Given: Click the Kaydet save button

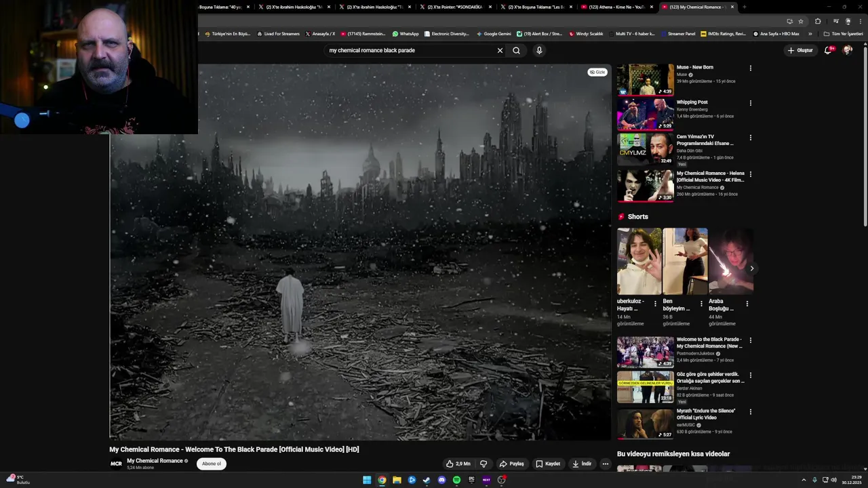Looking at the screenshot, I should point(548,464).
